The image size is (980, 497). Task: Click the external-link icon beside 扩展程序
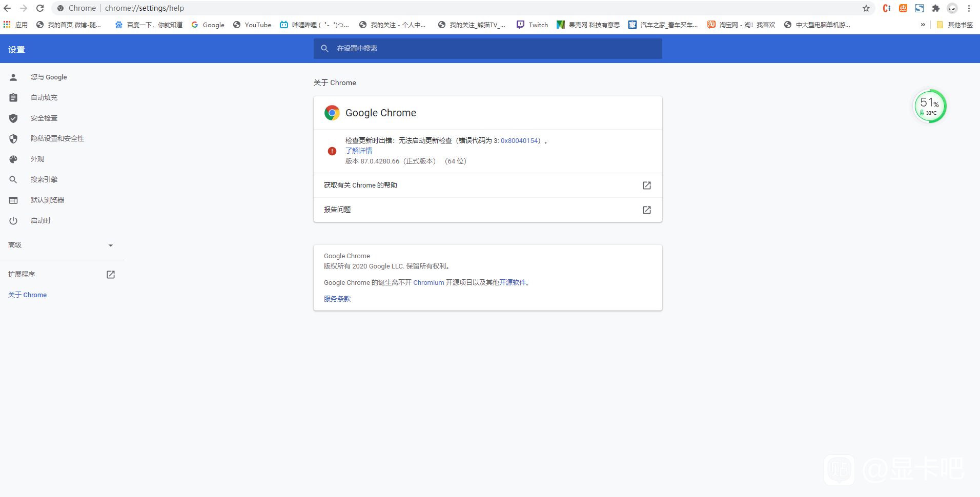[111, 275]
